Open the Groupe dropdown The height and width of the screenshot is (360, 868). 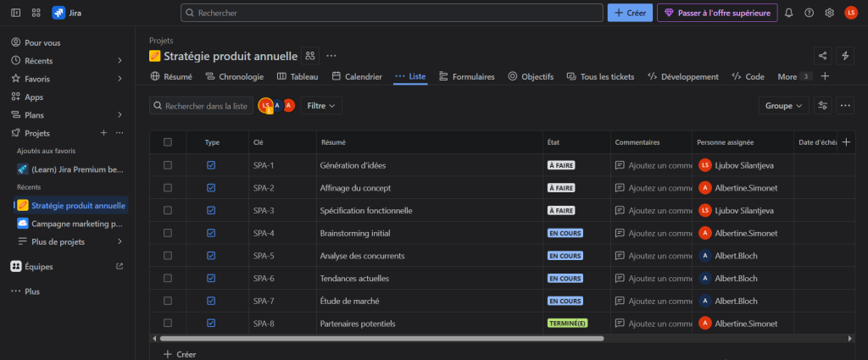(783, 106)
